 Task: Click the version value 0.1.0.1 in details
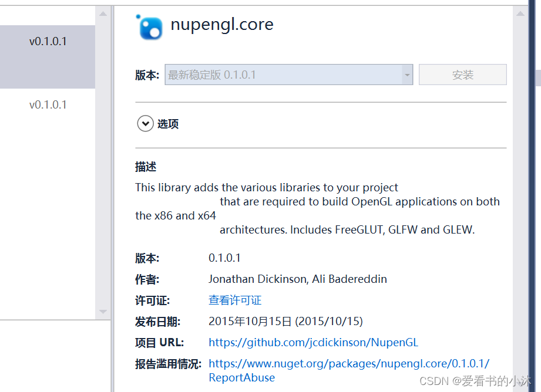tap(224, 258)
